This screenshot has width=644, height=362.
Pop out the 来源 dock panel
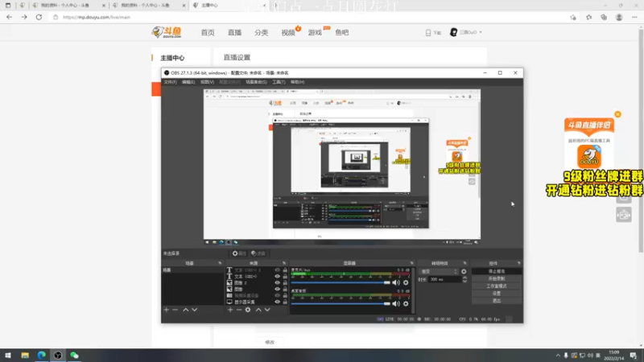coord(284,263)
